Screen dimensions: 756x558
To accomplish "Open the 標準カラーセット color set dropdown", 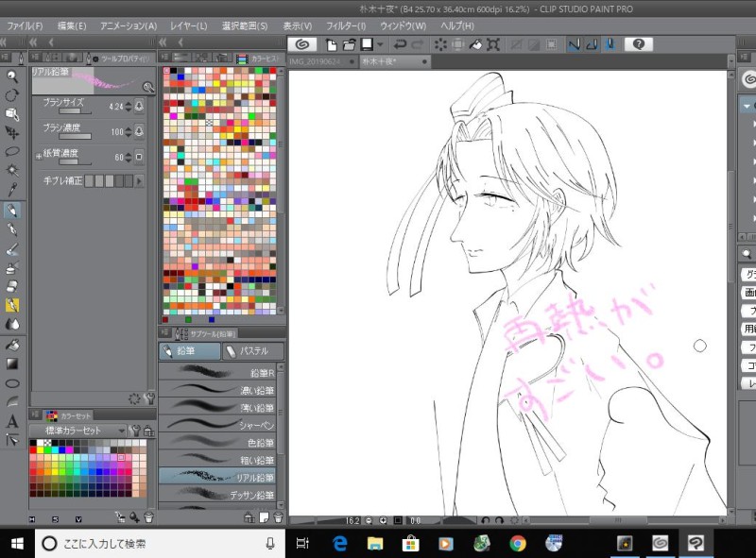I will (x=77, y=431).
